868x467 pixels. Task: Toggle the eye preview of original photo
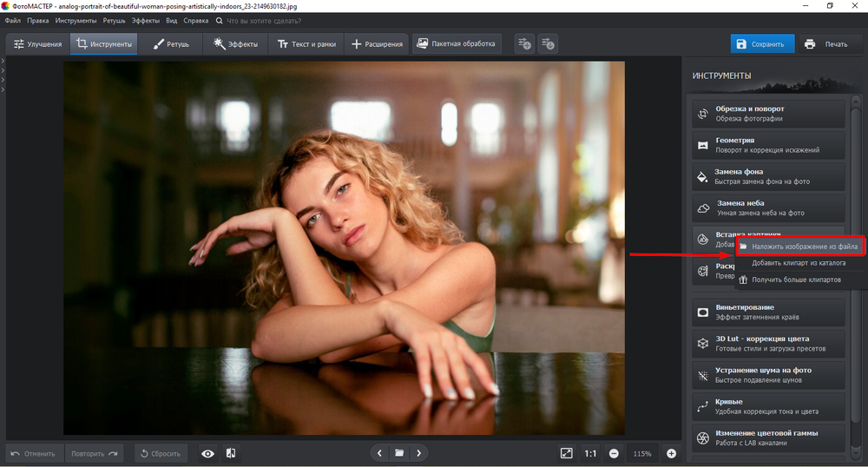point(207,453)
